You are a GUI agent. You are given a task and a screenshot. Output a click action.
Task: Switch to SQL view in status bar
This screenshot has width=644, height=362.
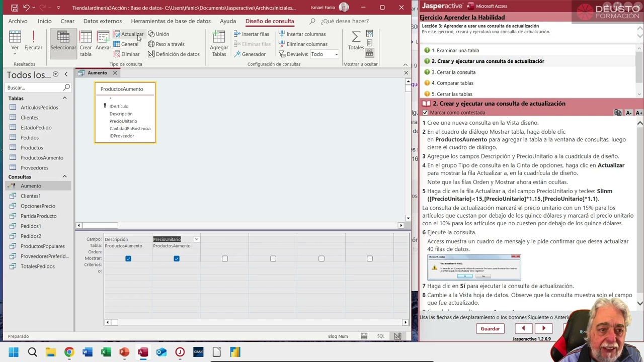pyautogui.click(x=381, y=336)
